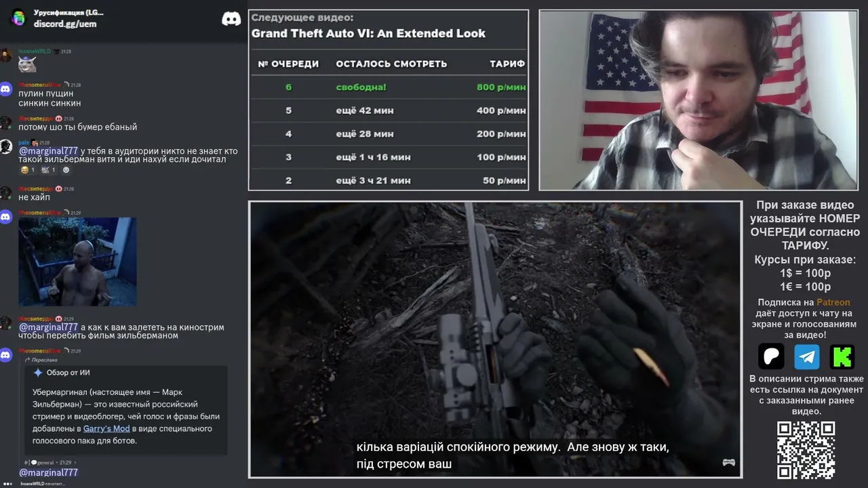Click the gamepad icon in the video corner
The height and width of the screenshot is (488, 868).
click(x=728, y=463)
